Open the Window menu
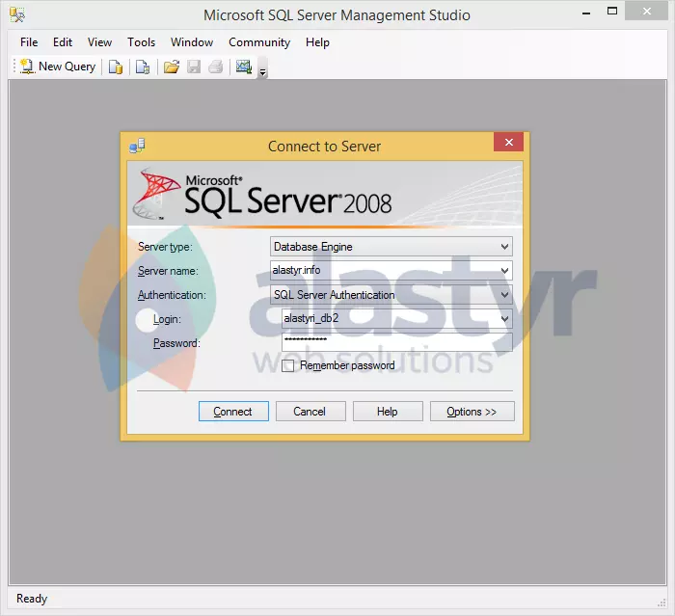This screenshot has width=675, height=616. point(192,42)
